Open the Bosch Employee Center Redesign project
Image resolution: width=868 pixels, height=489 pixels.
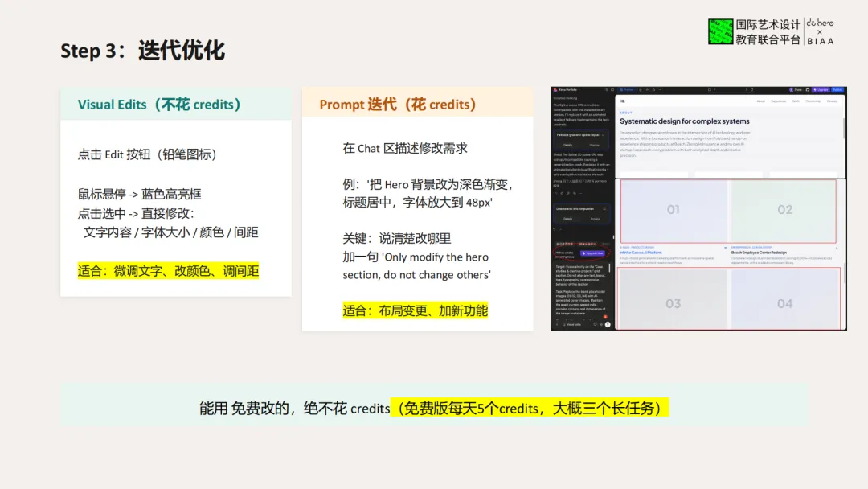(759, 253)
